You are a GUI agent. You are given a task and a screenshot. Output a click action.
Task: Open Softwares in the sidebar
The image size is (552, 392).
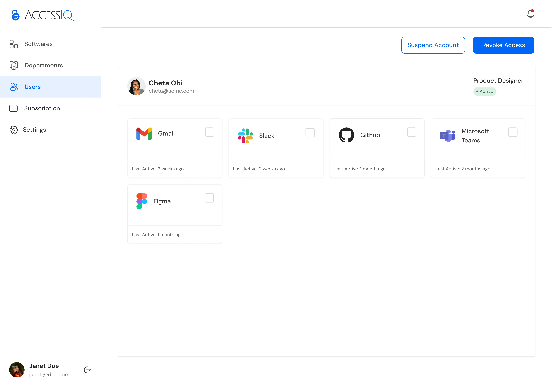pos(38,44)
